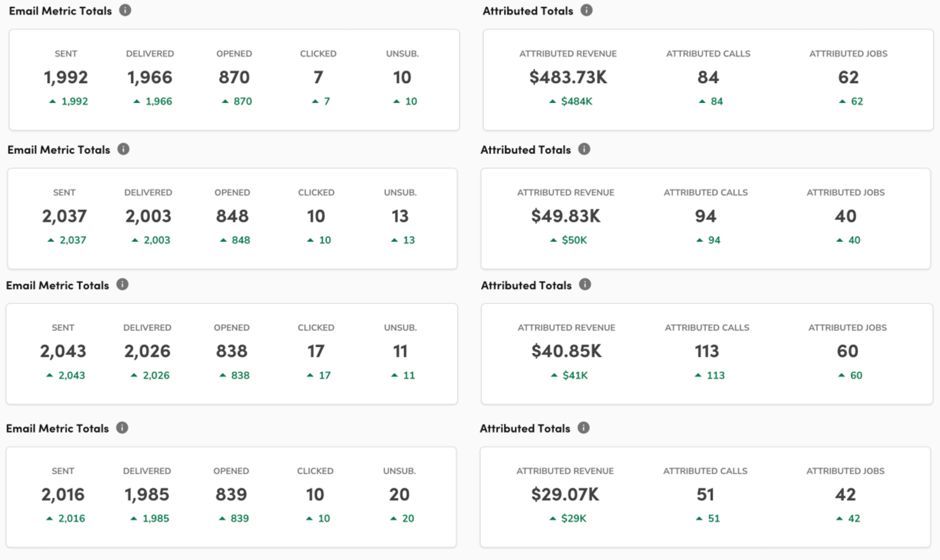Click info icon beside first Email Metric Totals
Viewport: 940px width, 560px height.
point(125,10)
